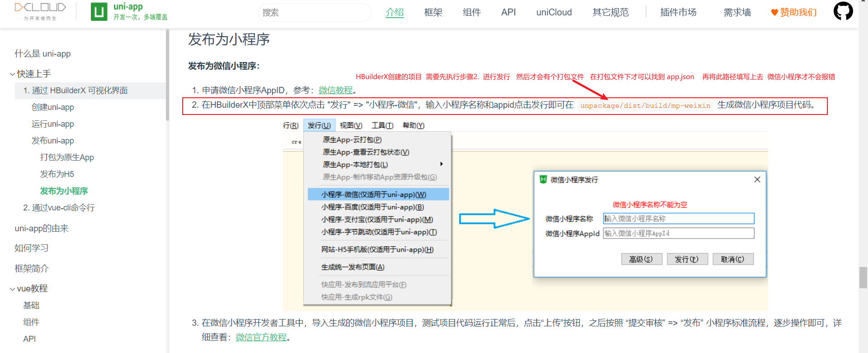
Task: Open sidebar item 基础
Action: (x=31, y=305)
